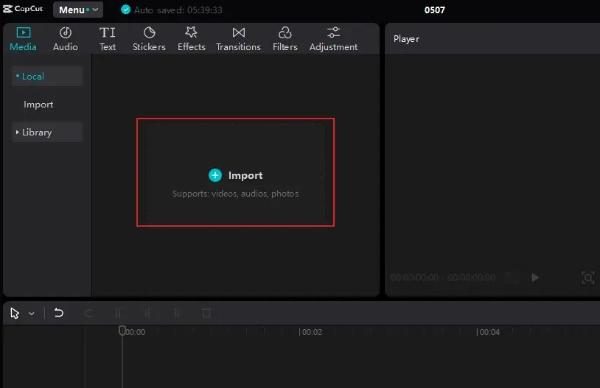Click the Undo button
This screenshot has height=388, width=600.
click(x=59, y=313)
